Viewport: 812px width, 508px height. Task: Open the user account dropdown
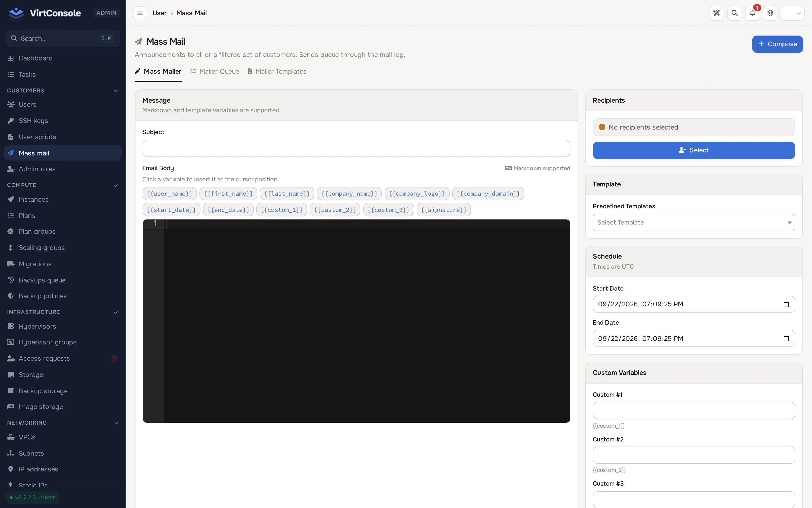pyautogui.click(x=792, y=13)
